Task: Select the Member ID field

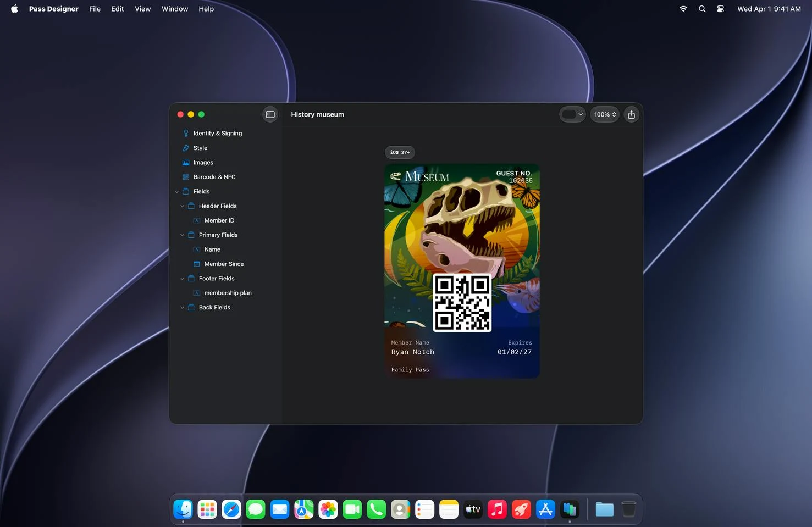Action: [x=219, y=220]
